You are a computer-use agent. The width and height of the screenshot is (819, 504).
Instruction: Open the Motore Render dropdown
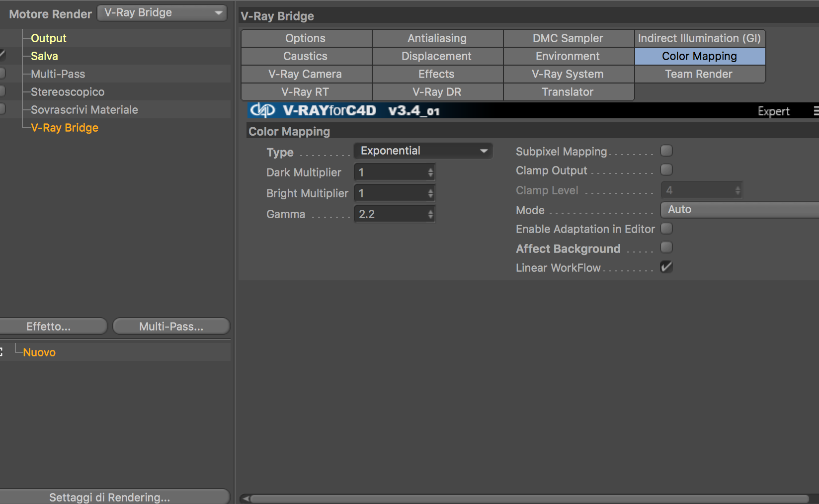pyautogui.click(x=162, y=13)
